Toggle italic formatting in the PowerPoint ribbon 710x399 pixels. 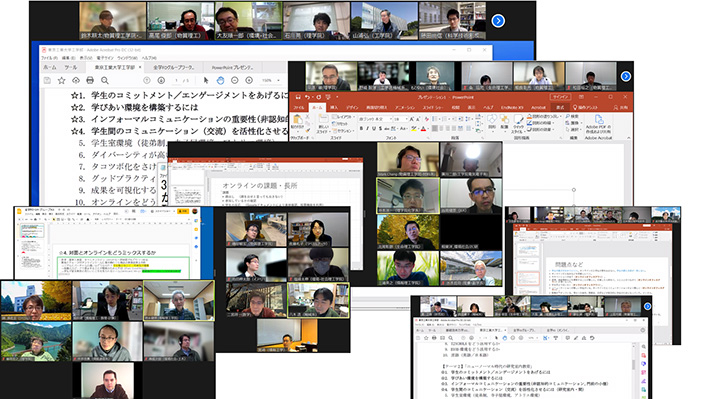click(x=367, y=129)
